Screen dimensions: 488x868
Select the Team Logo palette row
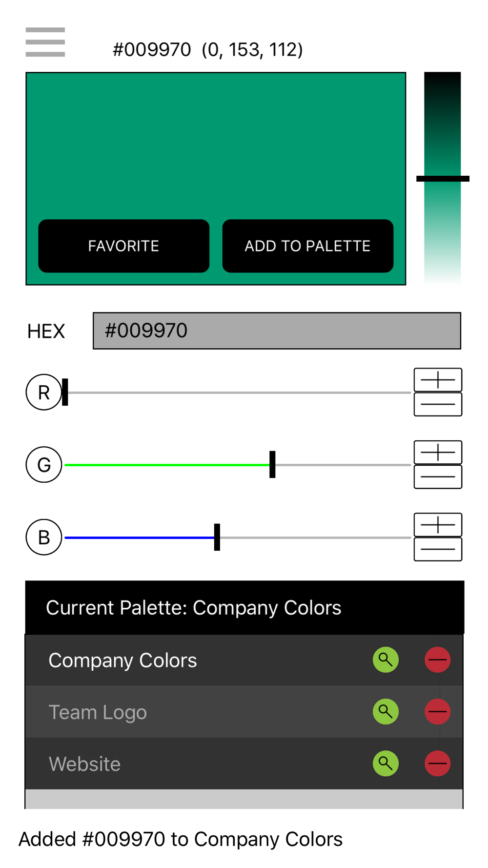(244, 712)
